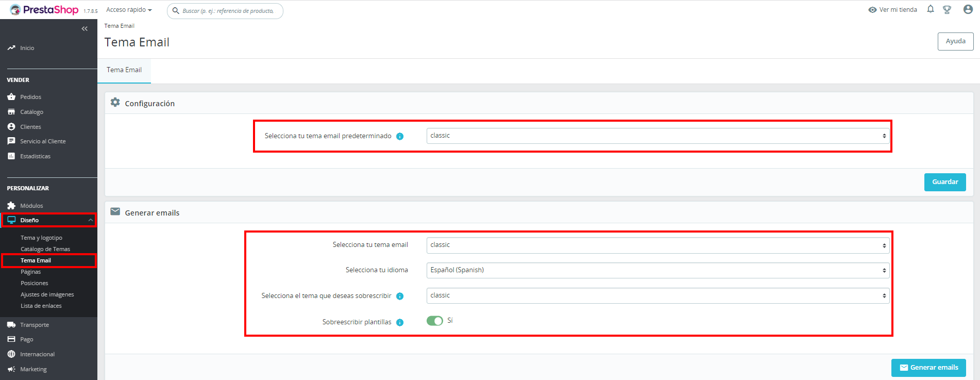Click the Configuración gear icon
The image size is (980, 380).
coord(115,103)
